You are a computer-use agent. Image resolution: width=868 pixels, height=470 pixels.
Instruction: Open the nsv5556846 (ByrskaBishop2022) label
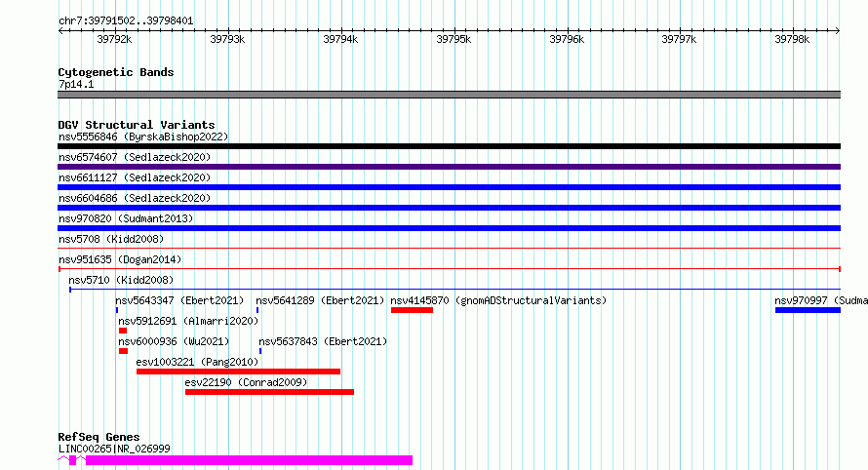tap(143, 137)
